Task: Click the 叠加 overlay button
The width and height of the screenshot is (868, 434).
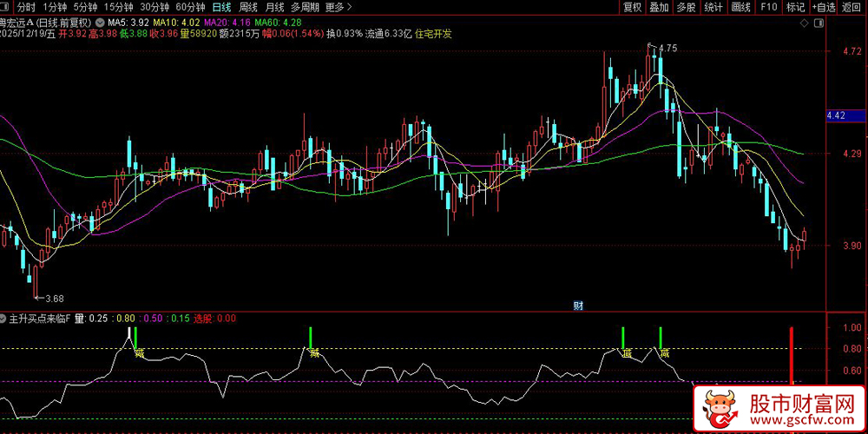Action: click(660, 7)
